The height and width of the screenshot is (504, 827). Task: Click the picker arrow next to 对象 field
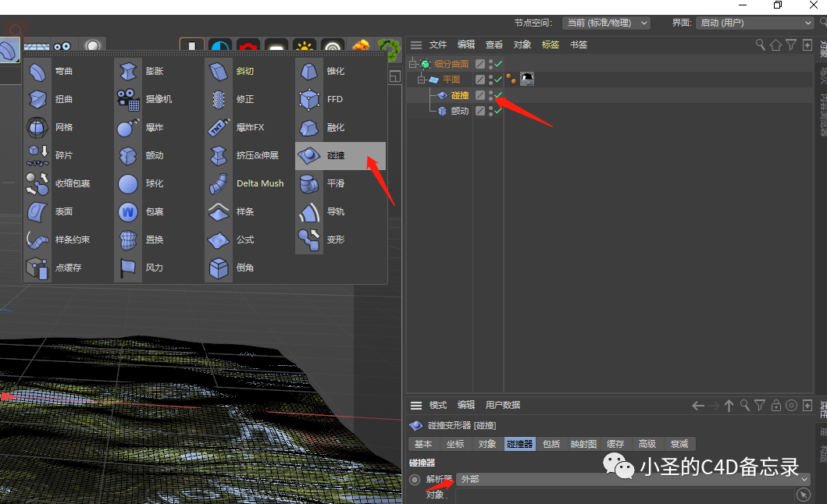pyautogui.click(x=803, y=494)
